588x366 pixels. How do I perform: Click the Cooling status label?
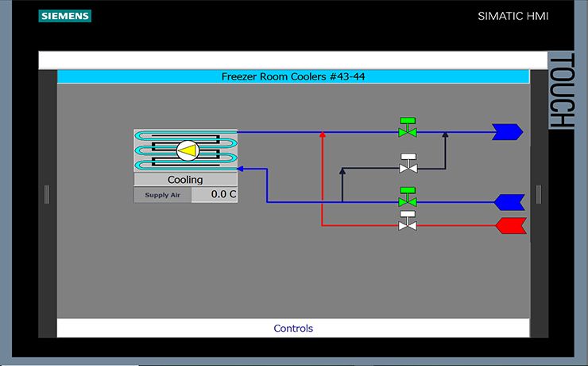coord(185,180)
